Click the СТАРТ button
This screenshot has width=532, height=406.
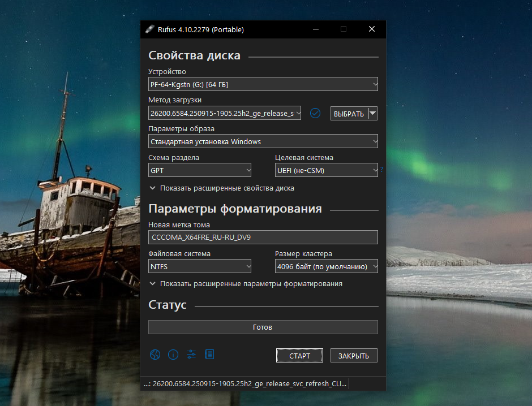(x=299, y=356)
